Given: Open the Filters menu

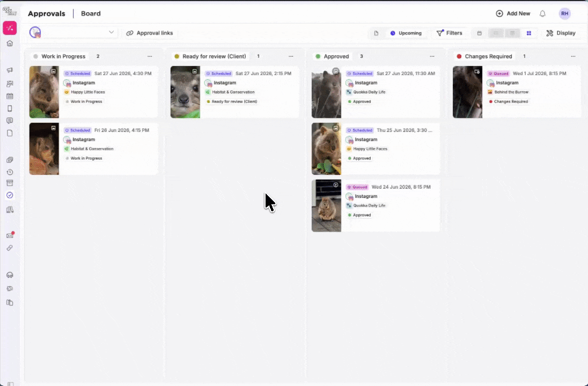Looking at the screenshot, I should tap(449, 33).
